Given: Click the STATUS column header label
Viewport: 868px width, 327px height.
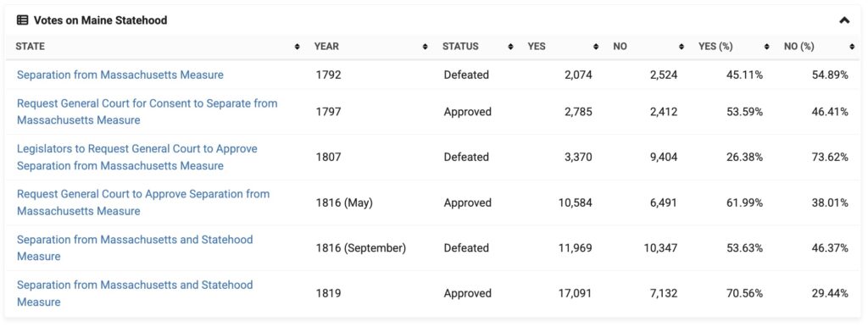Looking at the screenshot, I should tap(460, 47).
